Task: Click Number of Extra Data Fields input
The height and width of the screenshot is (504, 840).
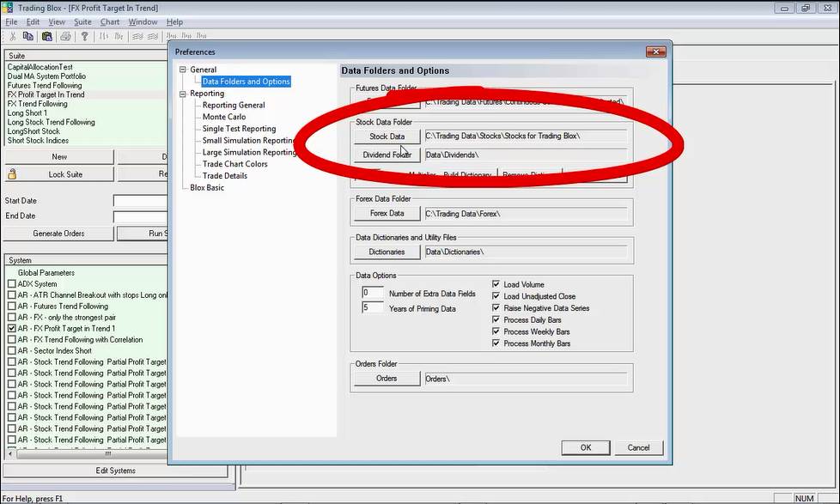Action: [x=373, y=293]
